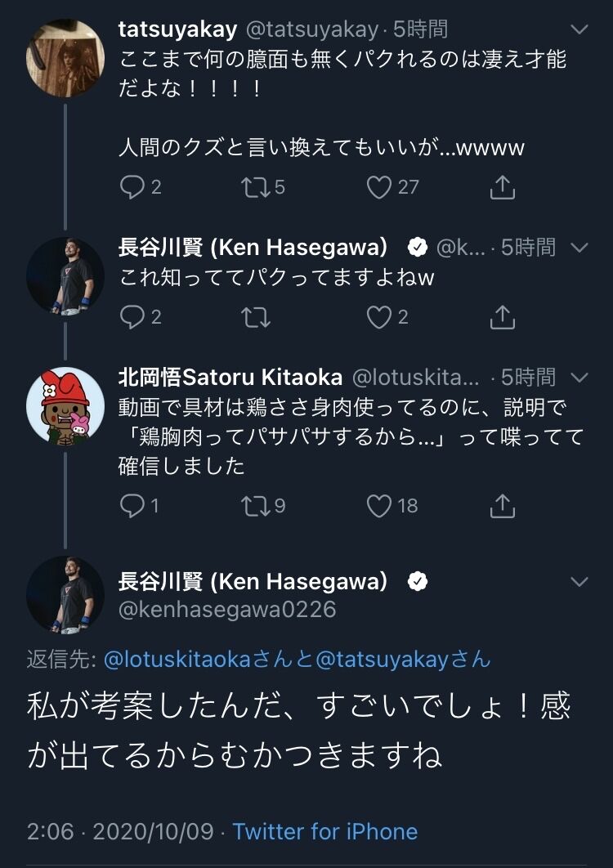Share tatsuyakay's tweet
This screenshot has width=613, height=868.
point(502,187)
